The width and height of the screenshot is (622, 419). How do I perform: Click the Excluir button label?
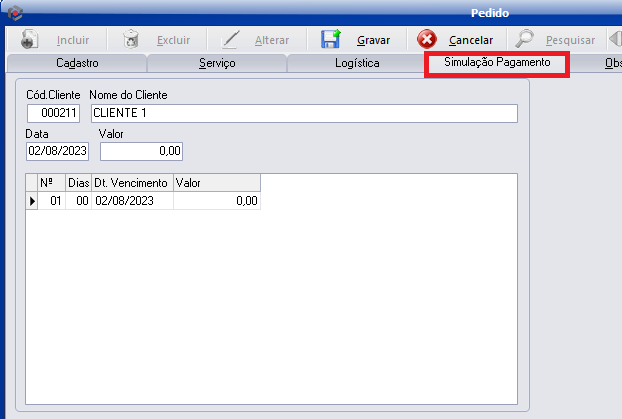coord(173,40)
